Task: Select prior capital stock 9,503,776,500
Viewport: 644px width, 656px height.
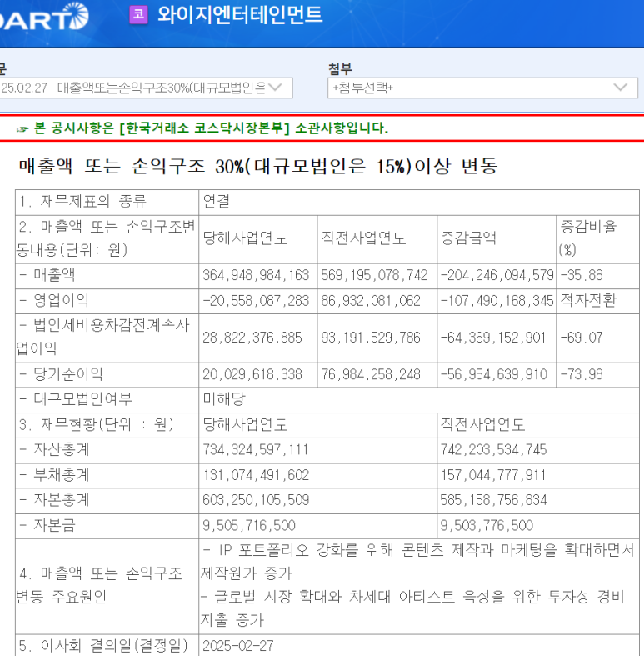Action: 487,525
